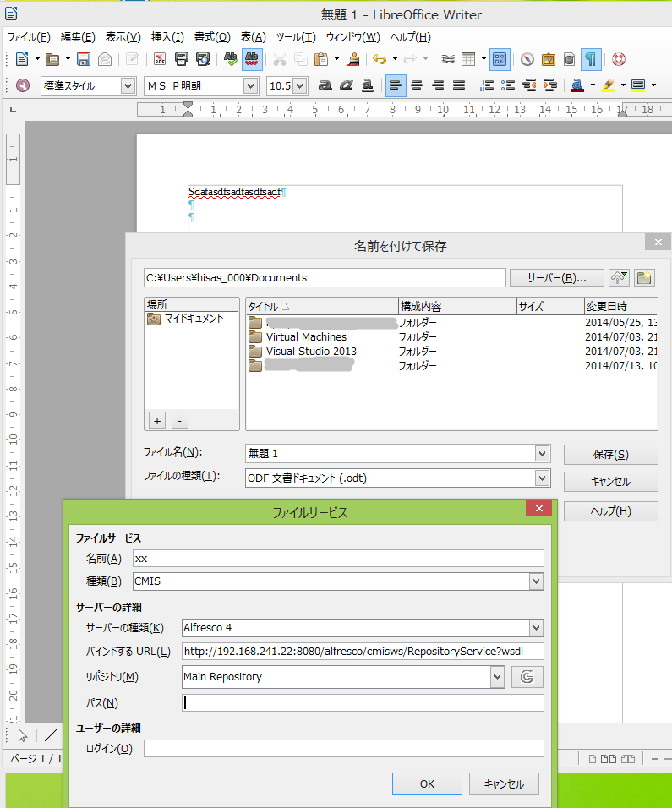Toggle numbered list icon

click(x=487, y=85)
